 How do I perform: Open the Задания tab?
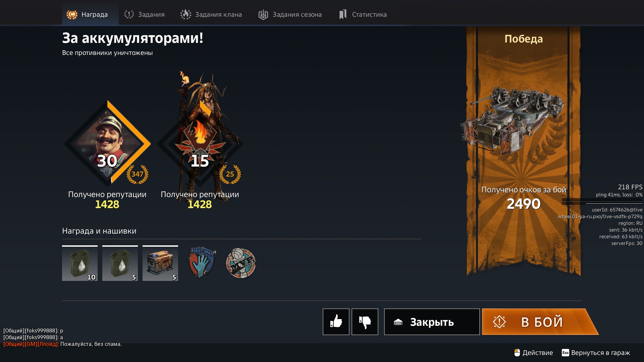[144, 14]
